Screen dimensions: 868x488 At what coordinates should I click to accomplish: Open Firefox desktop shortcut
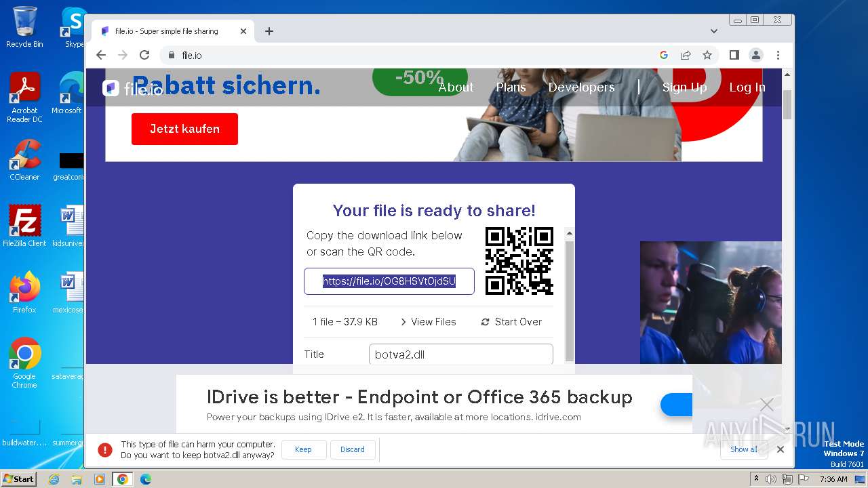(x=24, y=292)
